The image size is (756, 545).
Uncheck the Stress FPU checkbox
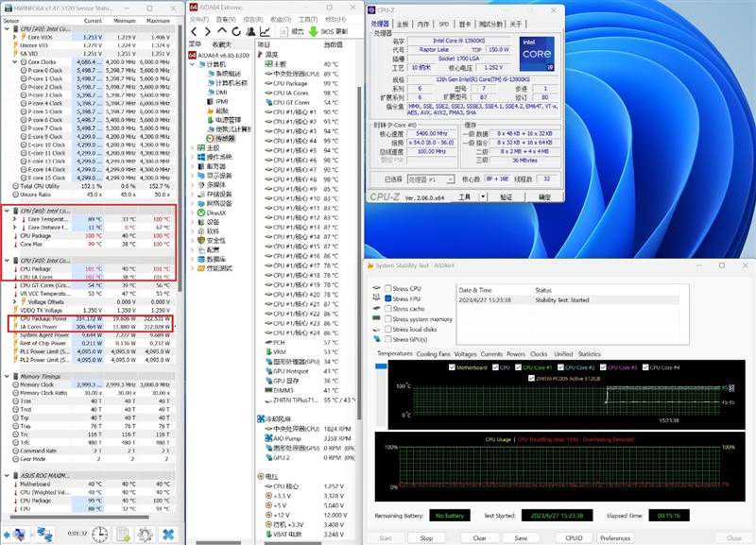(388, 298)
